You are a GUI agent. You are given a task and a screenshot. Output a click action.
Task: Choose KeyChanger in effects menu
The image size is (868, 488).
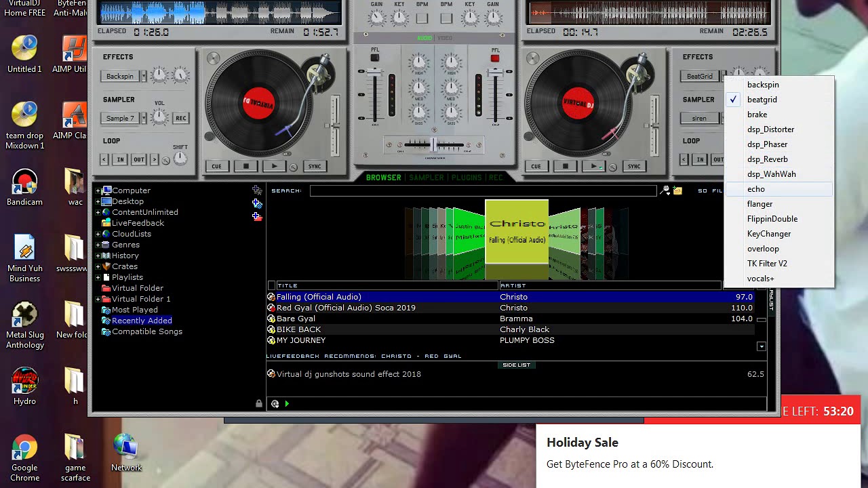click(x=779, y=234)
